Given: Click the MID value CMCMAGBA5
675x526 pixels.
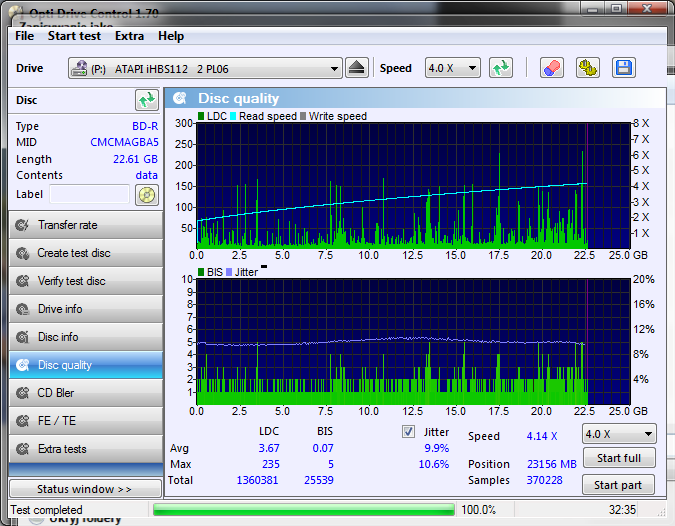Looking at the screenshot, I should 124,142.
